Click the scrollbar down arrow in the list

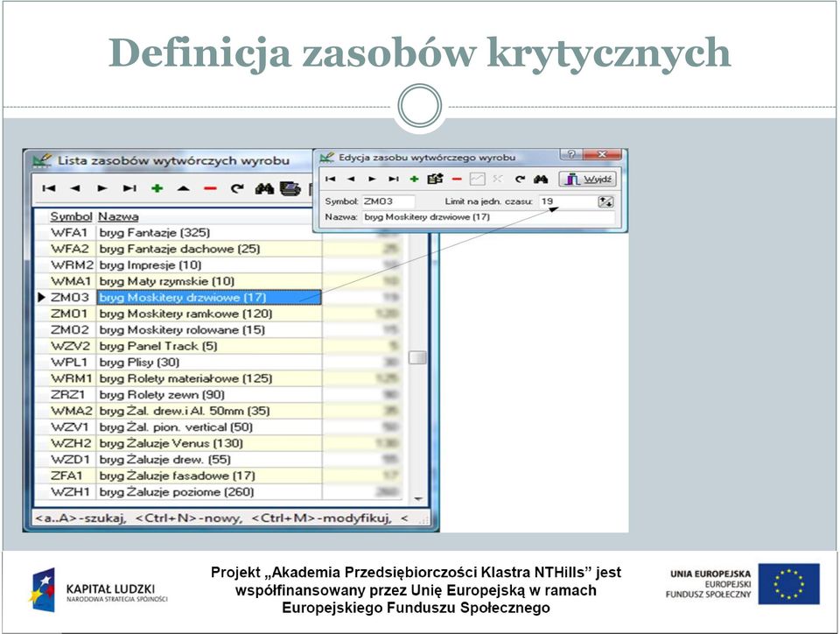click(x=418, y=498)
